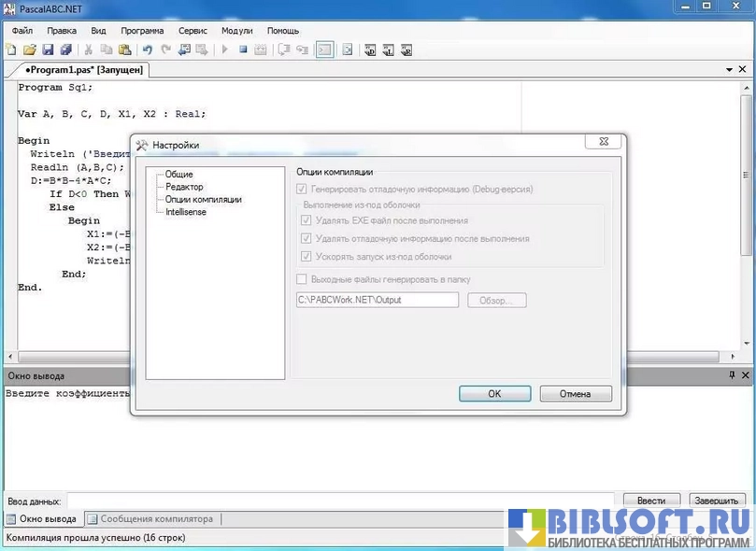
Task: Undo the last edit with the Undo icon
Action: click(148, 49)
